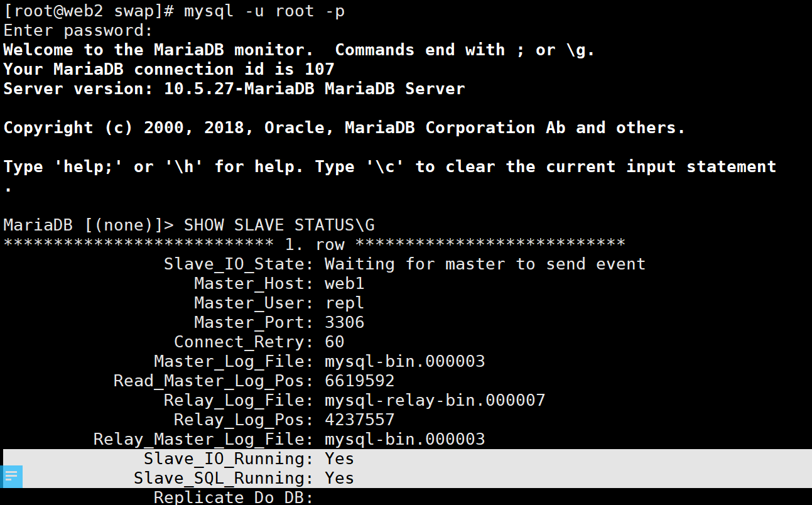
Task: Click the Relay_Log_Pos value 4237557
Action: [359, 420]
